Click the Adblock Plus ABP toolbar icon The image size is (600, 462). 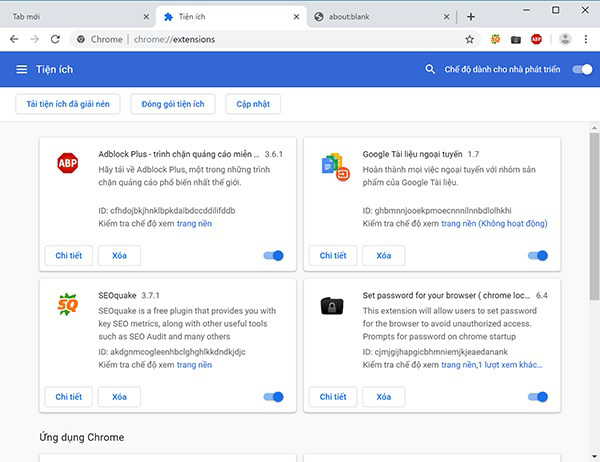pyautogui.click(x=537, y=39)
